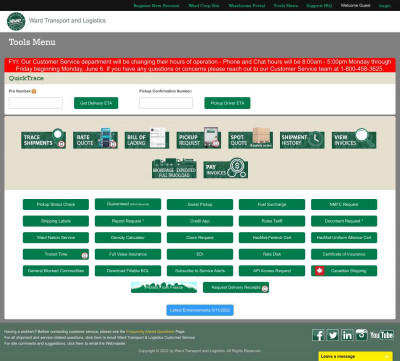Open Rate Disk

272,254
